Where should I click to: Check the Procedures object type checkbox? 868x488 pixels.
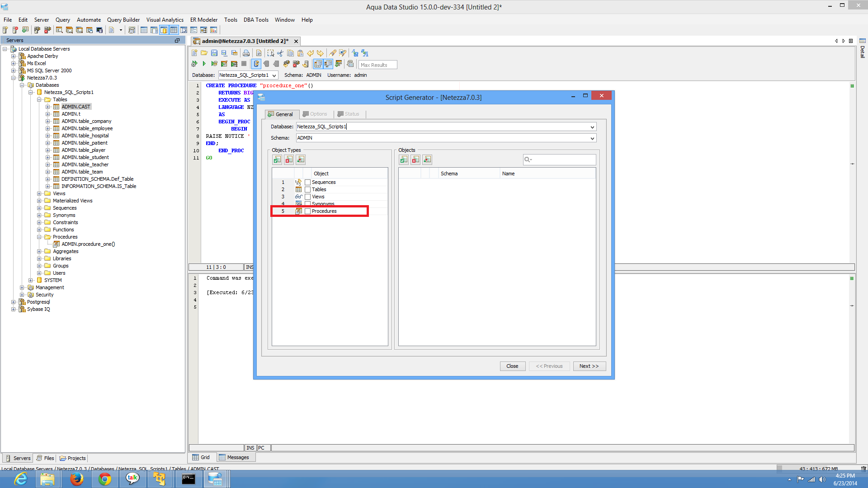pyautogui.click(x=308, y=211)
